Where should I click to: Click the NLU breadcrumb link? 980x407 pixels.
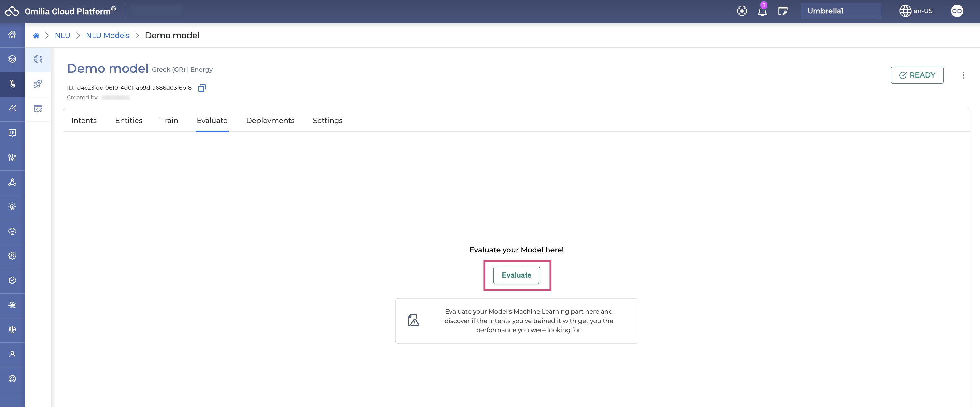62,35
